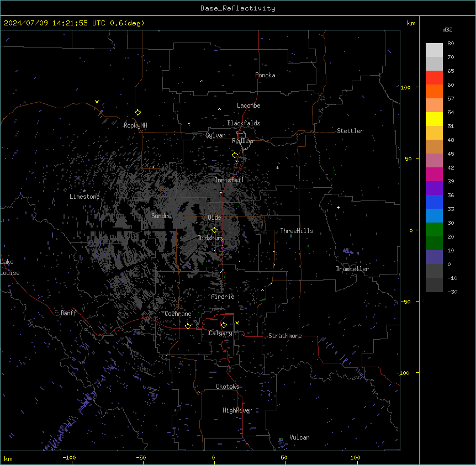This screenshot has width=476, height=465.
Task: Select the Lacombe label on the map
Action: (x=248, y=105)
